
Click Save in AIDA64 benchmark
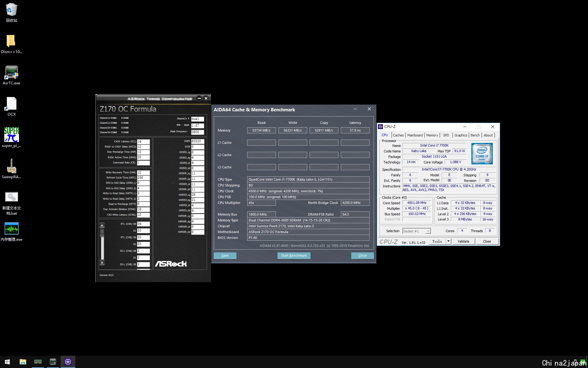click(x=225, y=255)
